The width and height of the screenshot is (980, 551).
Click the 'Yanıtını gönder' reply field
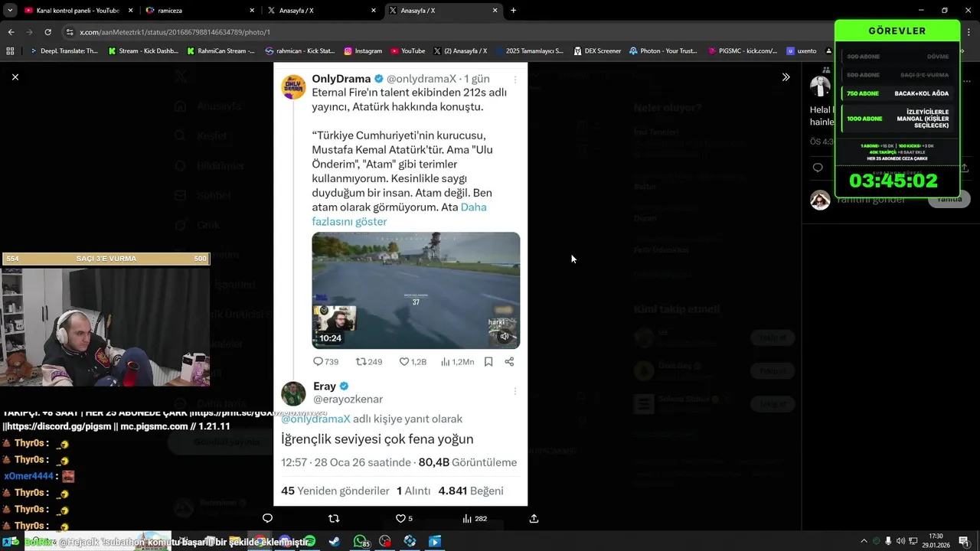(871, 199)
